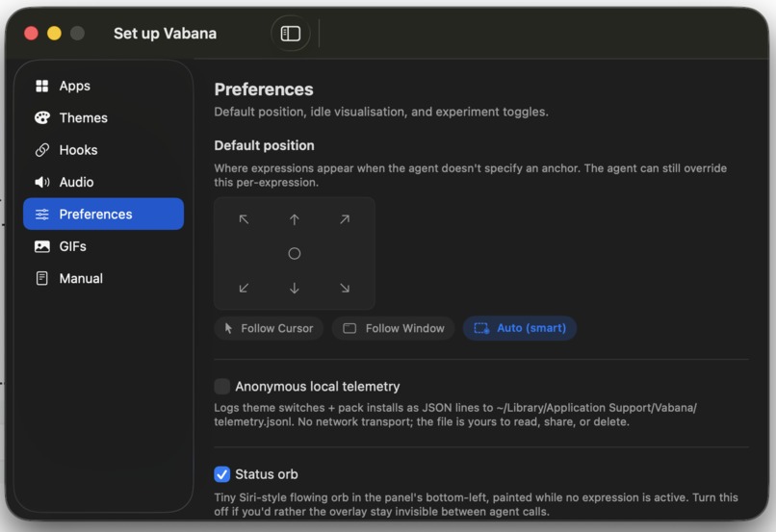Set default position to center circle
The height and width of the screenshot is (532, 776).
pos(295,254)
